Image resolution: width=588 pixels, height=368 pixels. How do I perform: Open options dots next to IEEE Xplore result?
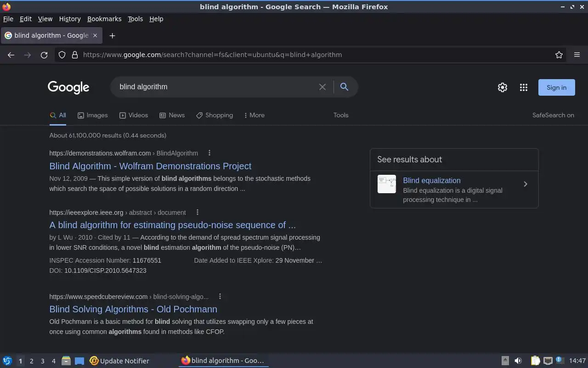tap(198, 213)
